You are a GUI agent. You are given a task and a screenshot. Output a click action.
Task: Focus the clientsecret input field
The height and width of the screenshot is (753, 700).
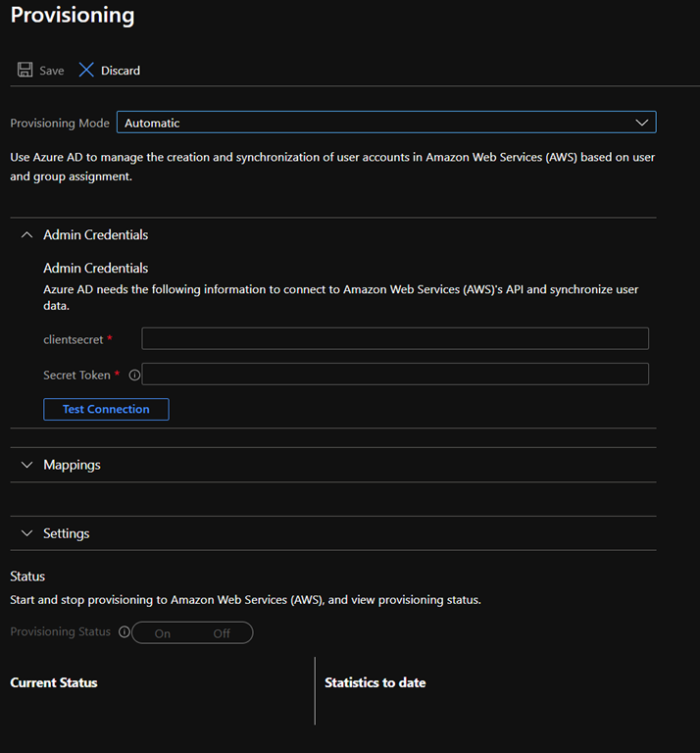[395, 339]
